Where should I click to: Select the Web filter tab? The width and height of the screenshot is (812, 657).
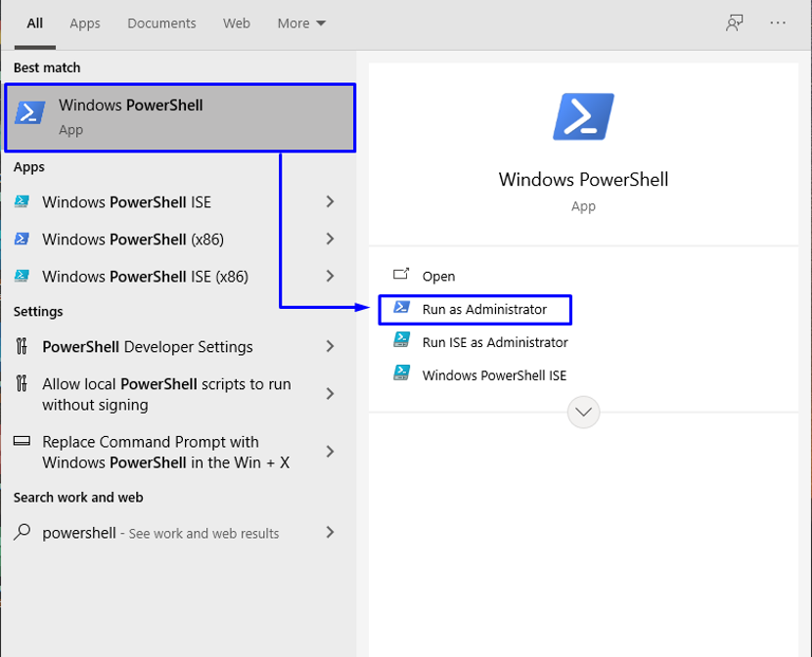point(237,23)
